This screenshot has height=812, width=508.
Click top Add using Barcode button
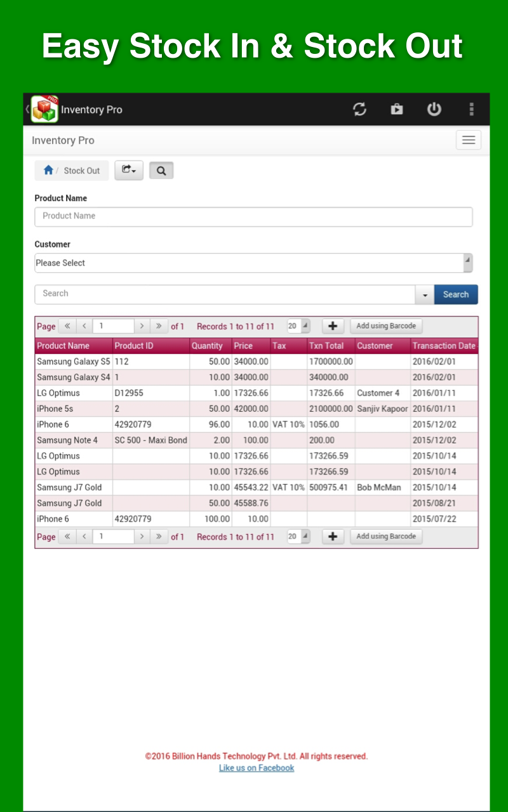[386, 326]
